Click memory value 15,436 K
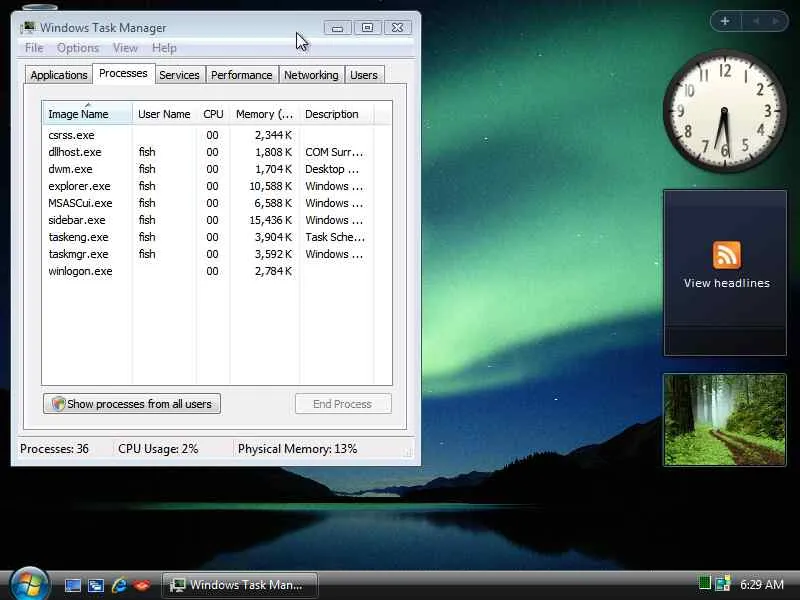 [270, 220]
